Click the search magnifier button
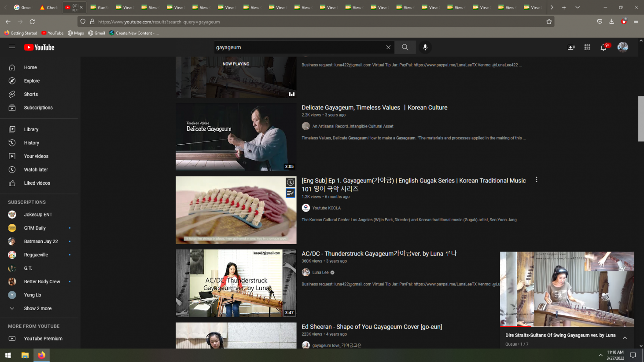The image size is (644, 362). (405, 48)
